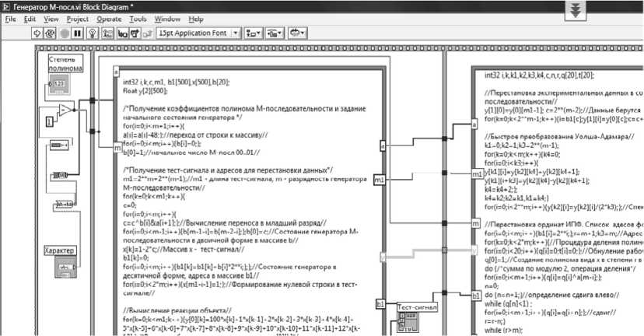Screen dimensions: 644x336
Task: Click the Тест-сигнал array indicator
Action: 408,321
